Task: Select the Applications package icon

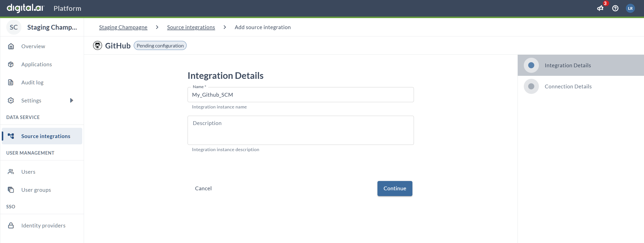Action: click(x=11, y=64)
